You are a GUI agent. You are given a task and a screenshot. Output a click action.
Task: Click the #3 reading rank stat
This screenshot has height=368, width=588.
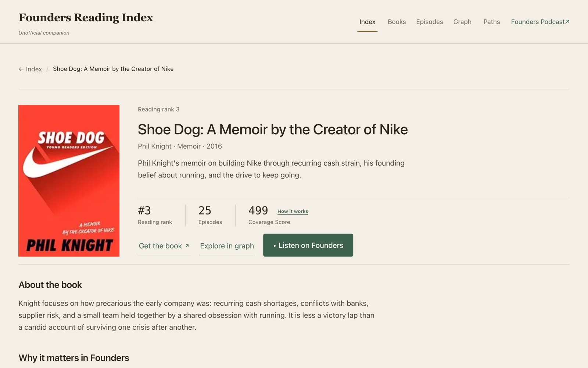coord(155,215)
